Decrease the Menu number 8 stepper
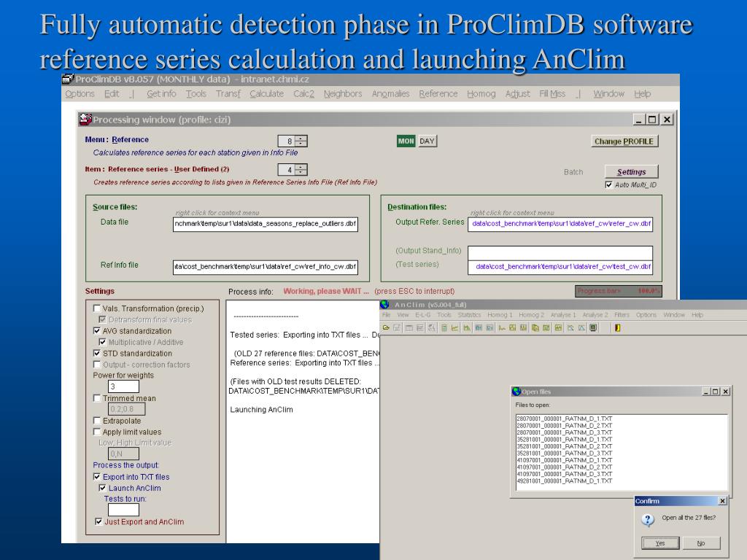Image resolution: width=747 pixels, height=560 pixels. click(x=301, y=144)
